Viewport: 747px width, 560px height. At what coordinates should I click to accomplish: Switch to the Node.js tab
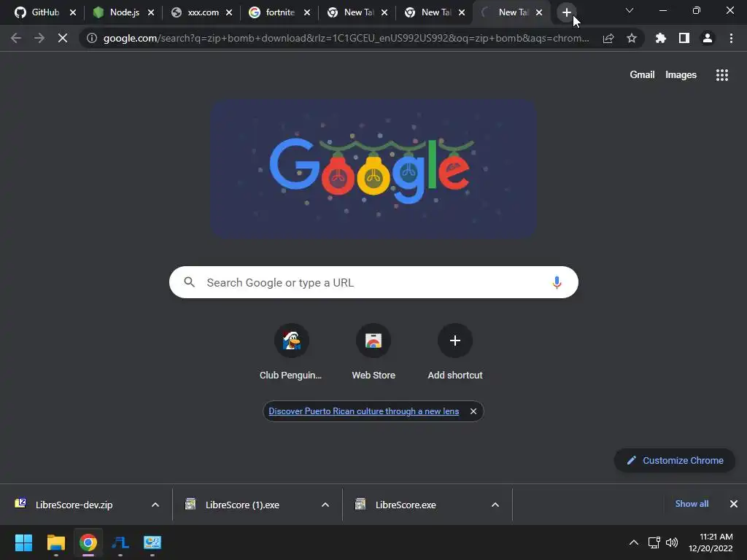[x=117, y=12]
